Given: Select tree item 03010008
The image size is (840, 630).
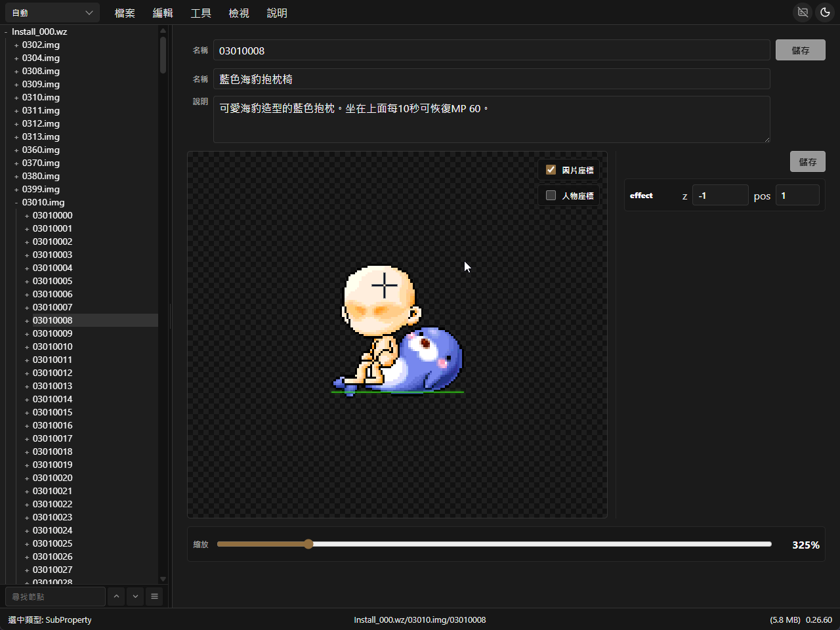Looking at the screenshot, I should click(x=52, y=320).
